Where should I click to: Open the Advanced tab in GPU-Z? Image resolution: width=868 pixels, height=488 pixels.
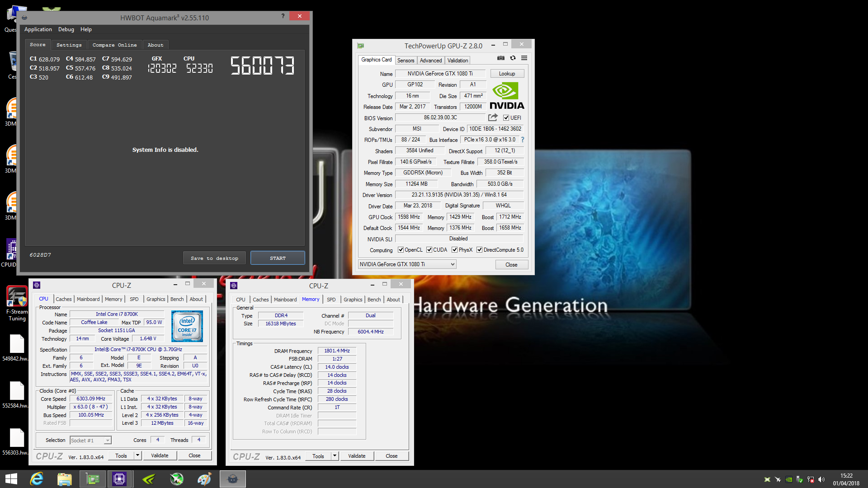(431, 61)
